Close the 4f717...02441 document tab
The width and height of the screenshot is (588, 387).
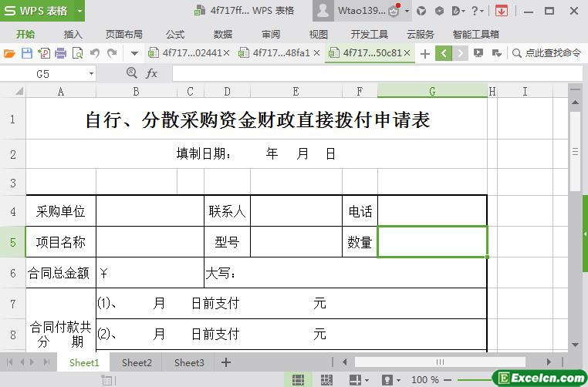tap(227, 53)
